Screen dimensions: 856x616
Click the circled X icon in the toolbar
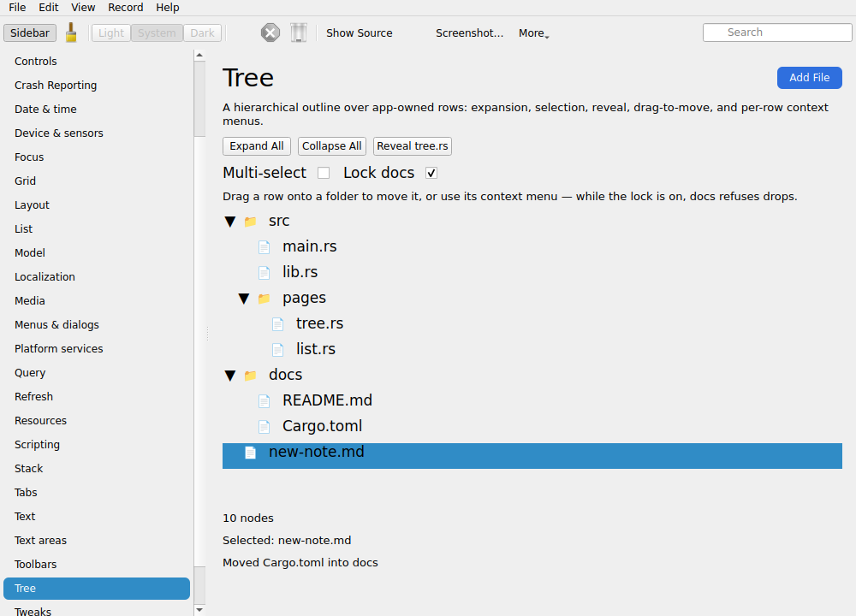coord(270,33)
